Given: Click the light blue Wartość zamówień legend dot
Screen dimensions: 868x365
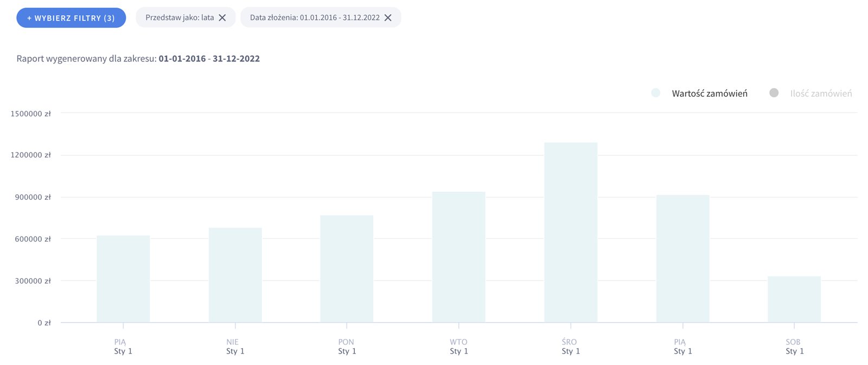Looking at the screenshot, I should pos(655,93).
